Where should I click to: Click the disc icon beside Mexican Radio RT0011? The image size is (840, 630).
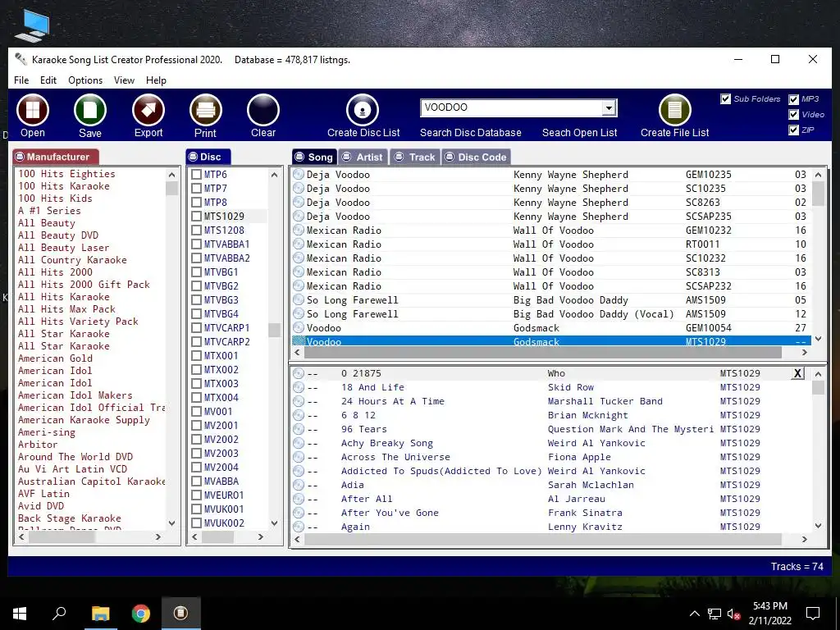[299, 244]
